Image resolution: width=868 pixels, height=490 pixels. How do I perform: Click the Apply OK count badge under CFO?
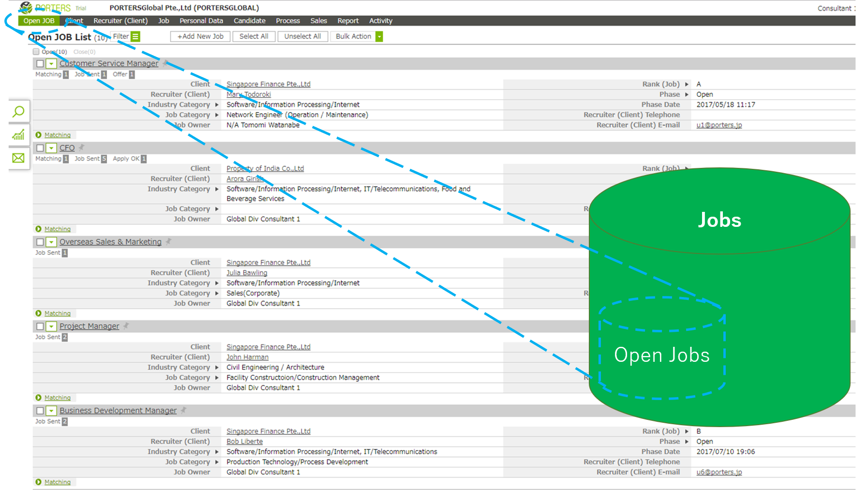(144, 159)
